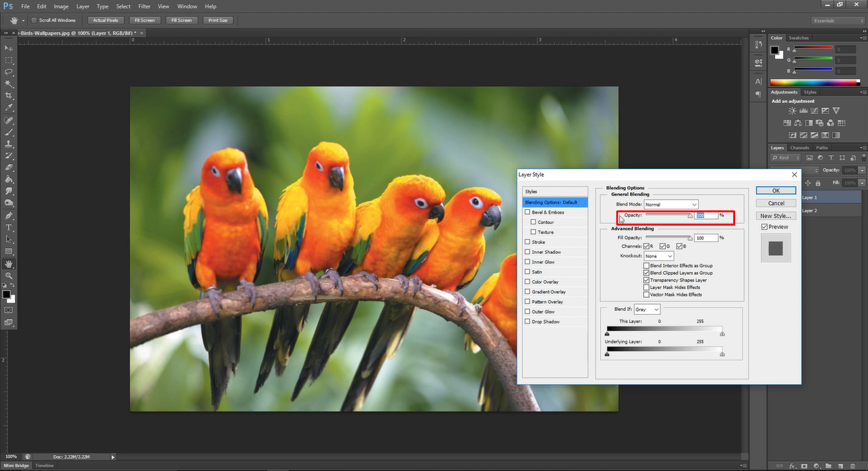Image resolution: width=868 pixels, height=471 pixels.
Task: Click the Actual Pixels button
Action: click(105, 20)
